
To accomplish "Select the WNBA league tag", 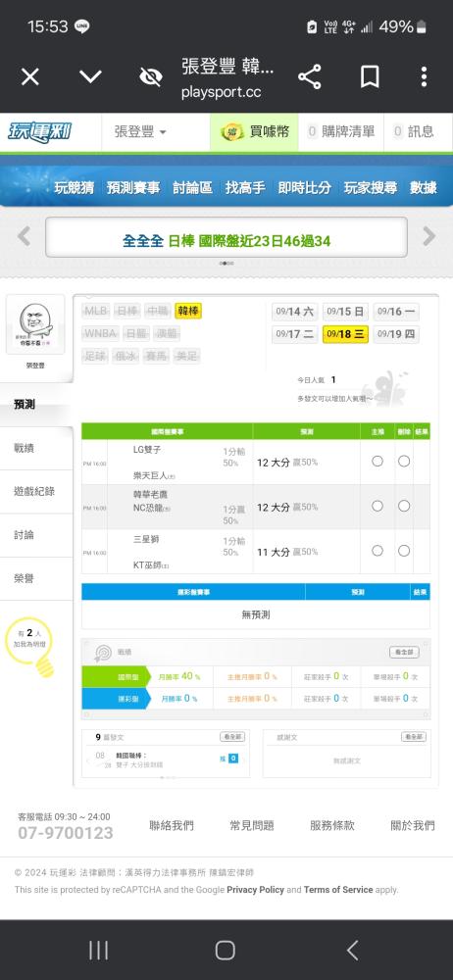I will pyautogui.click(x=100, y=333).
